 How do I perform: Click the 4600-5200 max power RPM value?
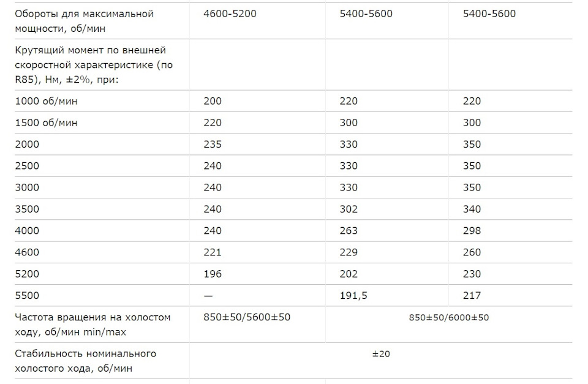pos(230,13)
